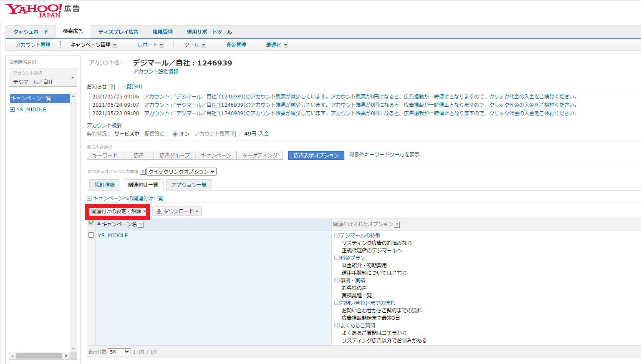Screen dimensions: 641x364
Task: Select キャンペーン一覧 in the sidebar
Action: (40, 98)
